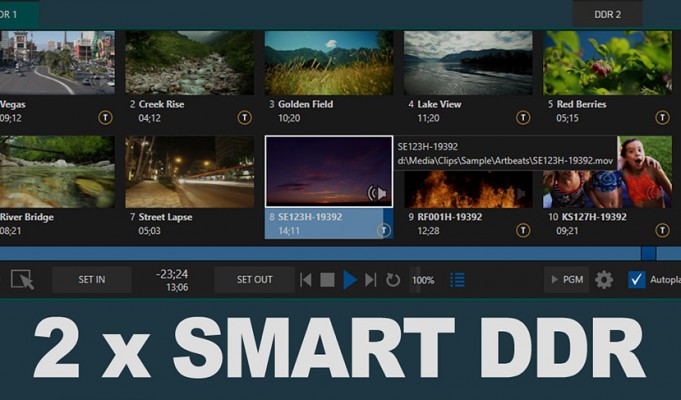Click the duration 04;12 under Creek Rise
This screenshot has width=681, height=400.
coord(149,118)
